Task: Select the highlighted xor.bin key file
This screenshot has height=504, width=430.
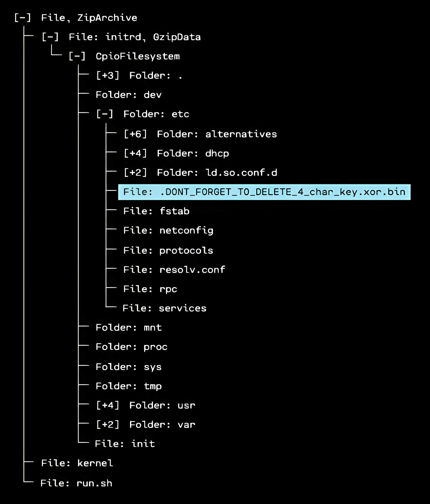Action: coord(264,192)
